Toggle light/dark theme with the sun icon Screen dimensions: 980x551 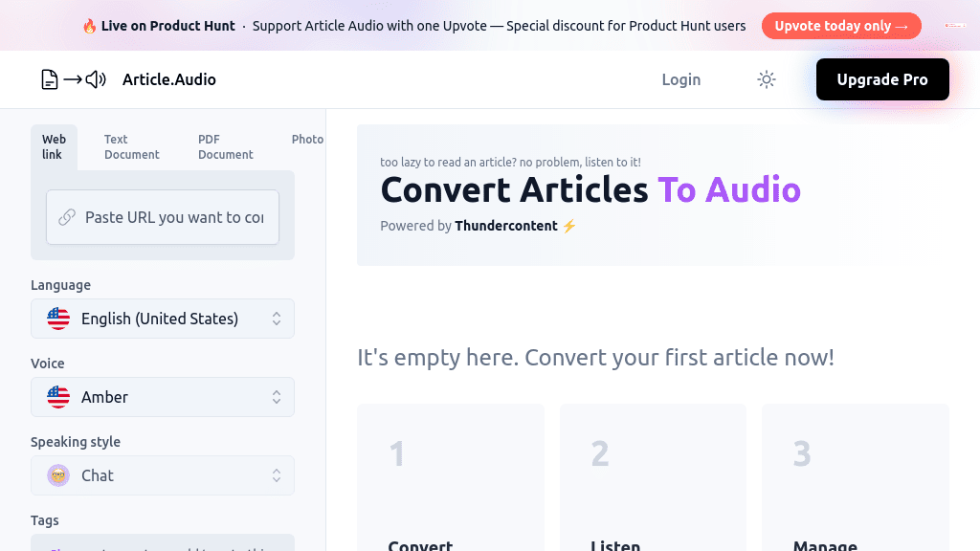[766, 79]
